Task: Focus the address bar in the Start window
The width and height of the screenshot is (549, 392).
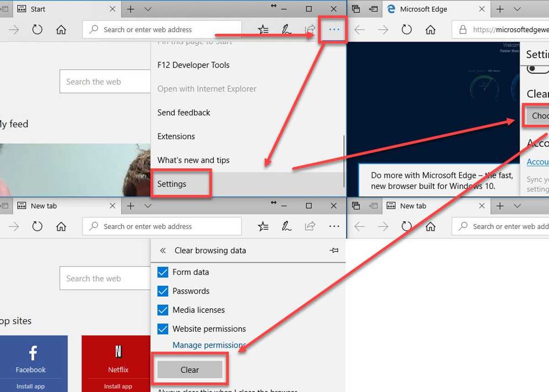Action: point(162,30)
